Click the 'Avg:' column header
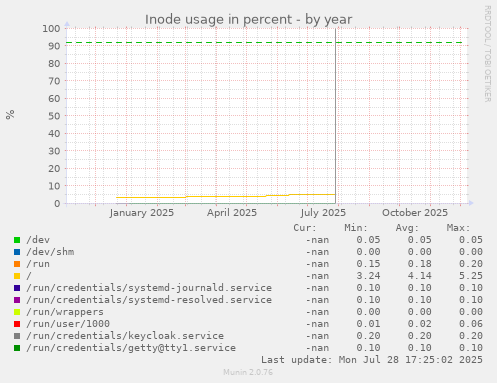The width and height of the screenshot is (497, 383). 407,228
